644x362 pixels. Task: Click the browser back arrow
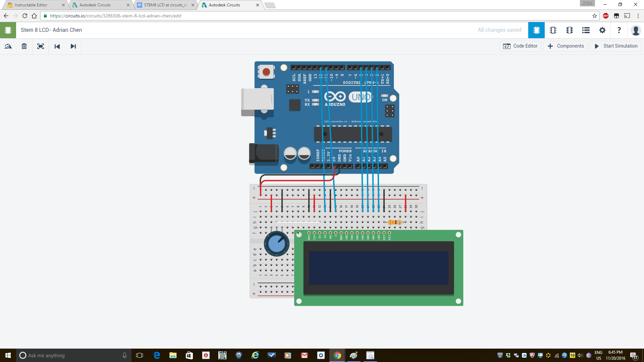tap(6, 16)
